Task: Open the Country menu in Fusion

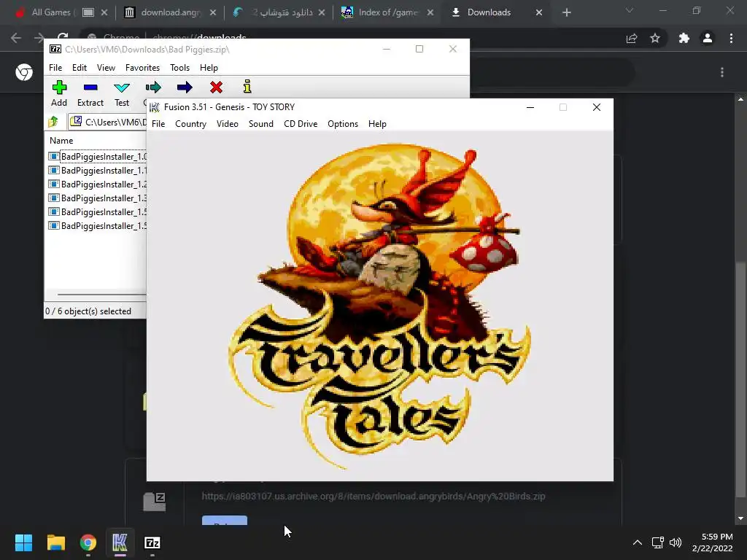Action: pyautogui.click(x=190, y=124)
